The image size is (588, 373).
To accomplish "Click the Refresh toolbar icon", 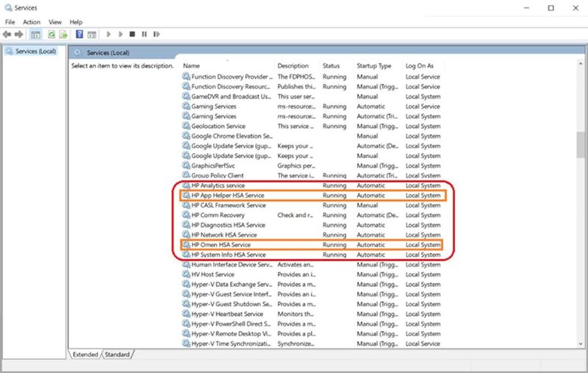I will pos(51,35).
